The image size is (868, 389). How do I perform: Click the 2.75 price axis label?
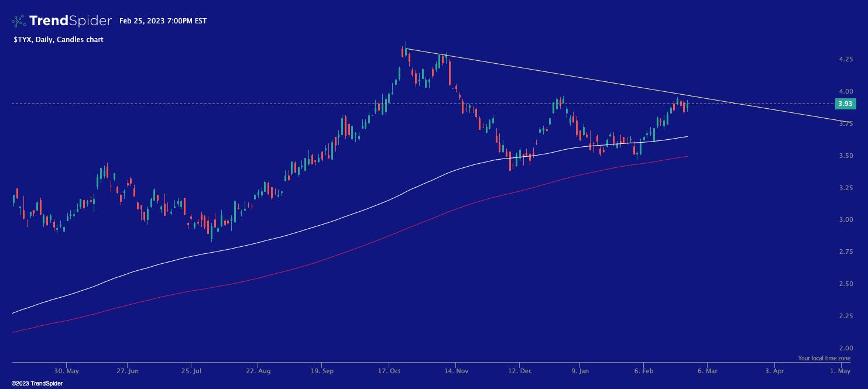click(x=845, y=252)
